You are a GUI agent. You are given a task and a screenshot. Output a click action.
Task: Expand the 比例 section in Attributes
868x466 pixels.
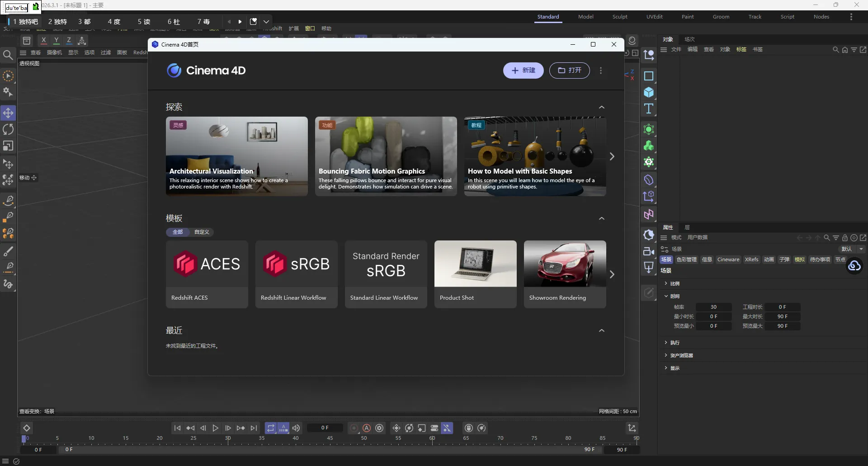pos(666,283)
